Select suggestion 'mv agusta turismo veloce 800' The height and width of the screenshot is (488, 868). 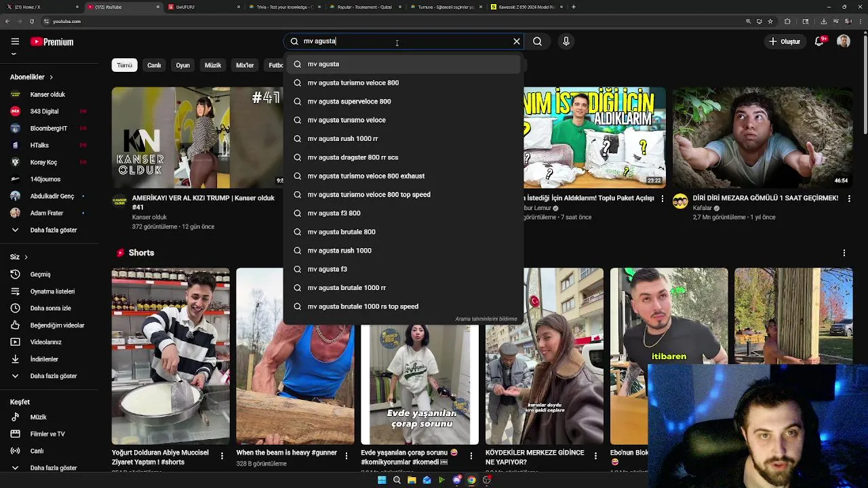click(x=403, y=83)
